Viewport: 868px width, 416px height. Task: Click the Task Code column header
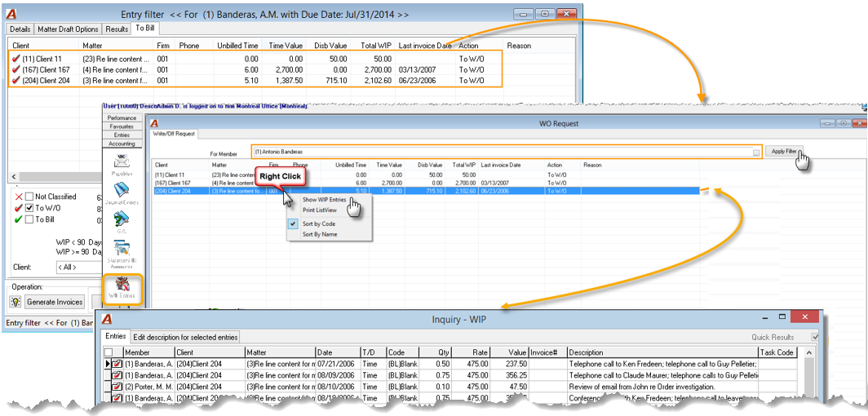coord(777,352)
